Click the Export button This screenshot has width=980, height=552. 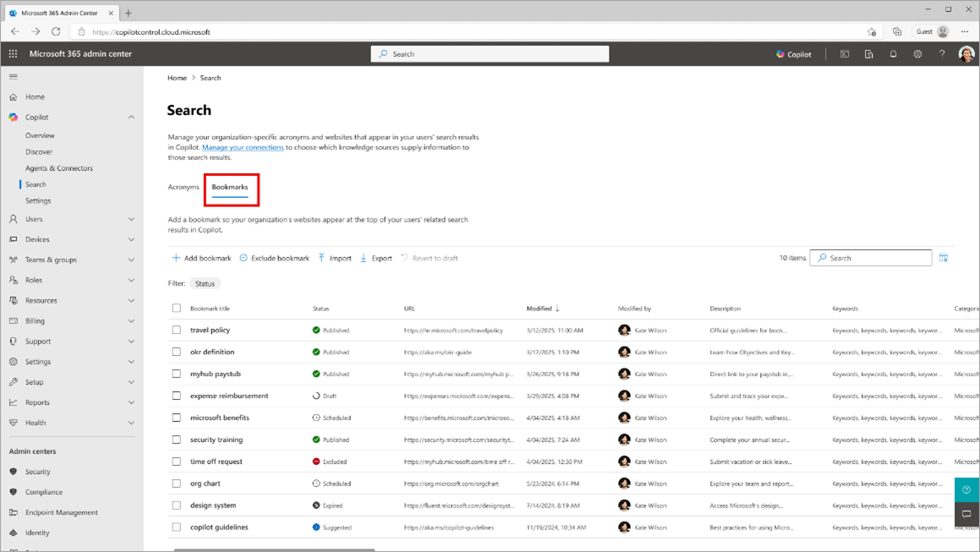pos(375,258)
